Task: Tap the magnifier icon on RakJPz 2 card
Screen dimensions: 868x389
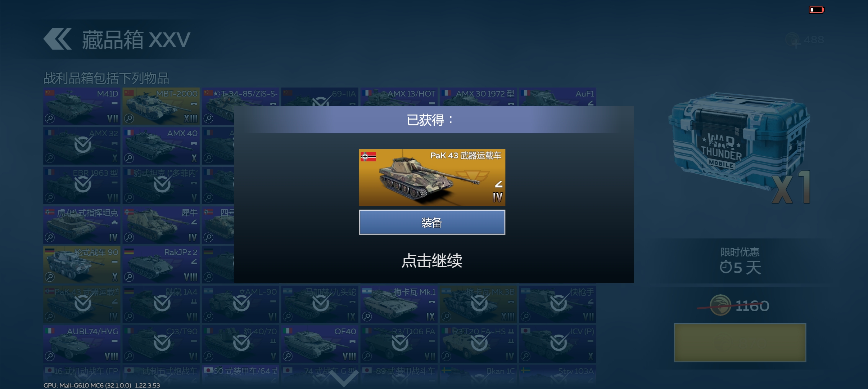Action: click(129, 277)
